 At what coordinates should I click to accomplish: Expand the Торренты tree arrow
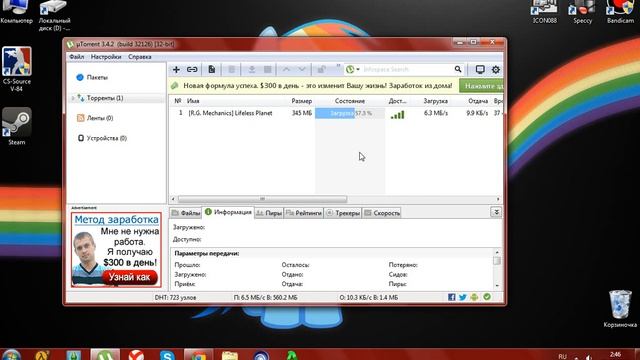73,98
